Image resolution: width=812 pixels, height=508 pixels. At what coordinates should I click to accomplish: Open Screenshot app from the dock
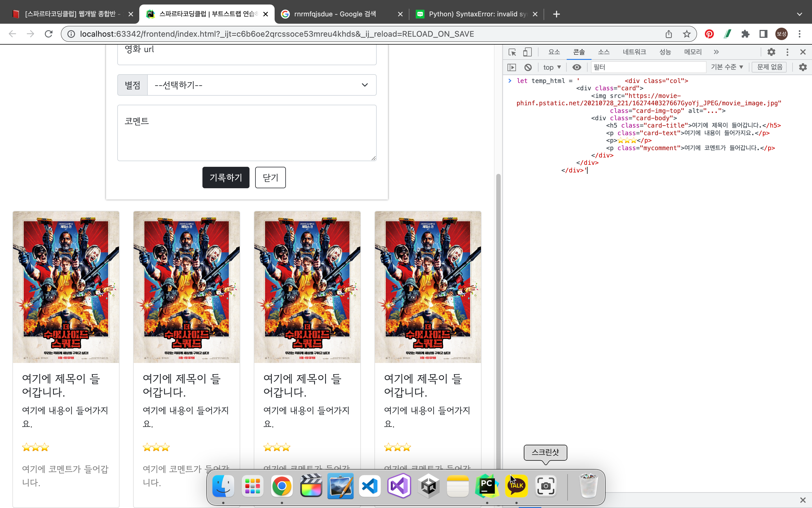546,486
